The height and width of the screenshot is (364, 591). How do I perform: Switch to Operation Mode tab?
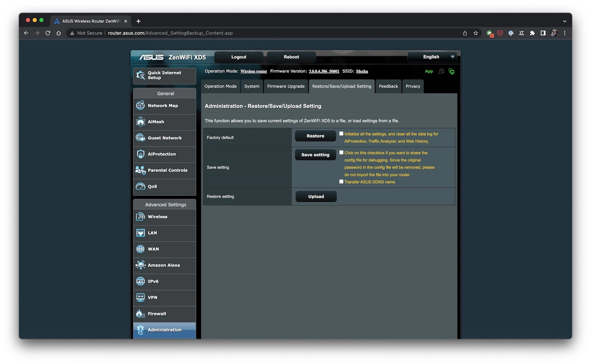(x=220, y=86)
